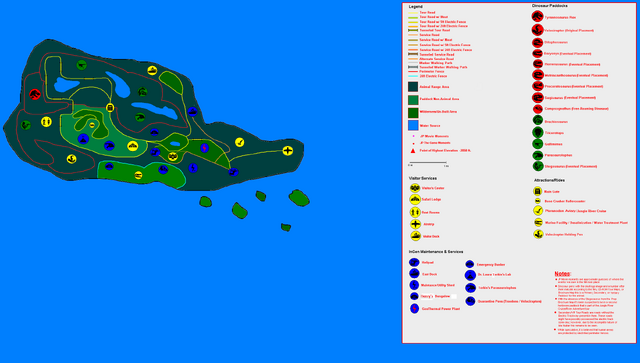Click the "Attractions/Rides" heading

(x=549, y=180)
